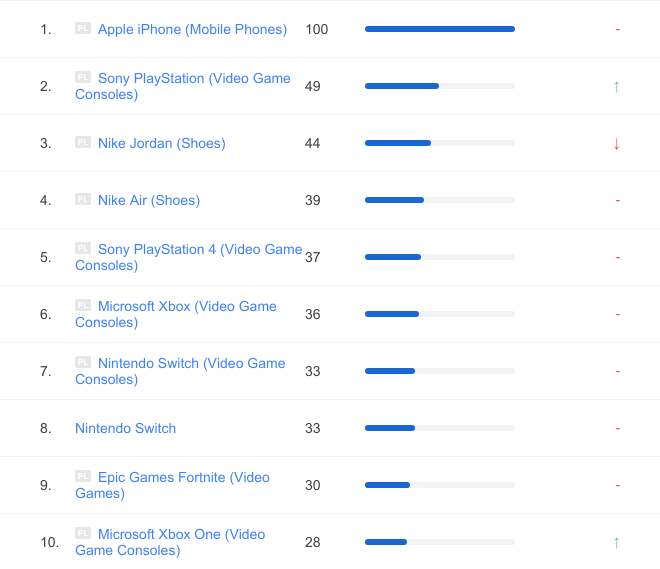Click the PL badge beside Apple iPhone

[x=83, y=28]
